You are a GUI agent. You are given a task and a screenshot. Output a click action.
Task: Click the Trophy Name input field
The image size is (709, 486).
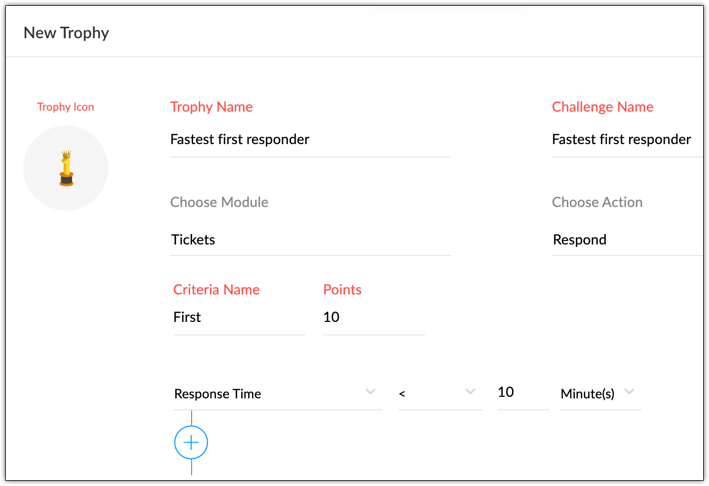(310, 140)
